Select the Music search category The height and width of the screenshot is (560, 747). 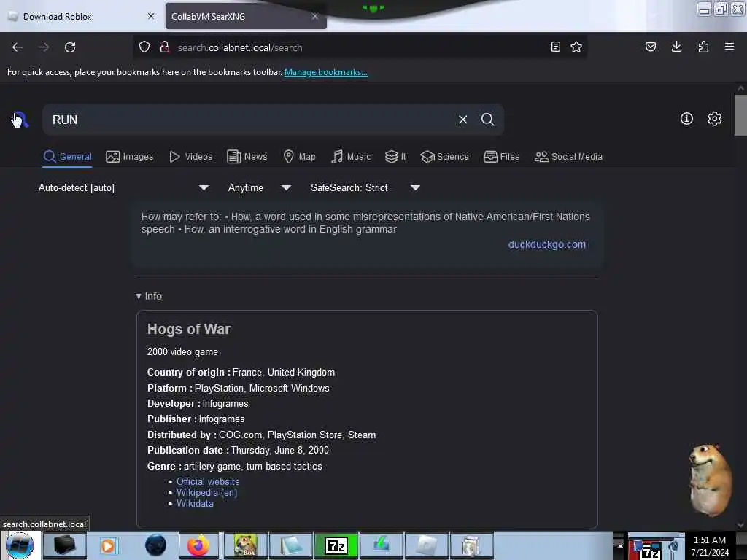pyautogui.click(x=351, y=157)
